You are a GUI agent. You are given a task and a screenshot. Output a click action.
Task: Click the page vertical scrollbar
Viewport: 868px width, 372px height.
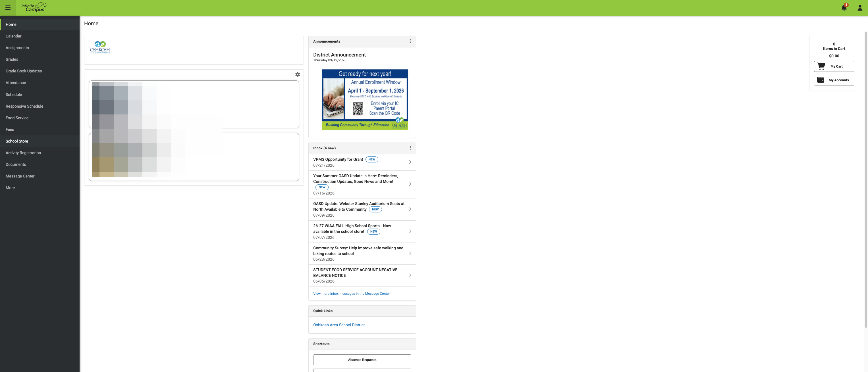(x=866, y=179)
